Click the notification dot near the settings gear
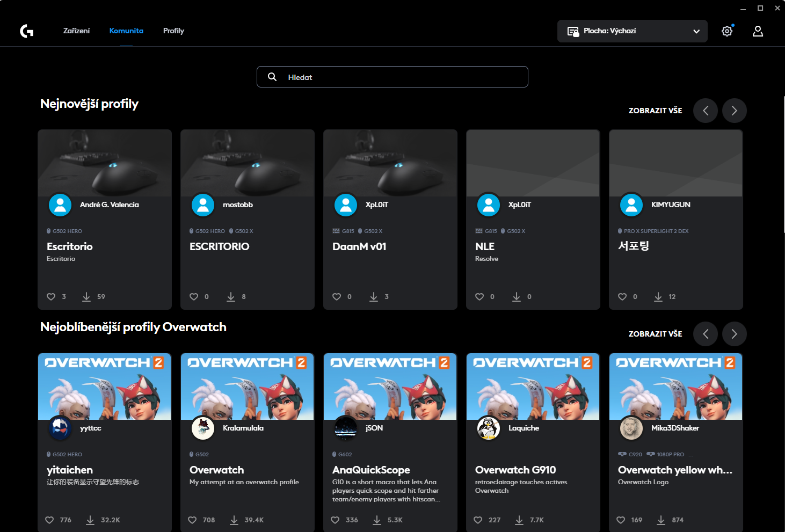 click(x=734, y=25)
